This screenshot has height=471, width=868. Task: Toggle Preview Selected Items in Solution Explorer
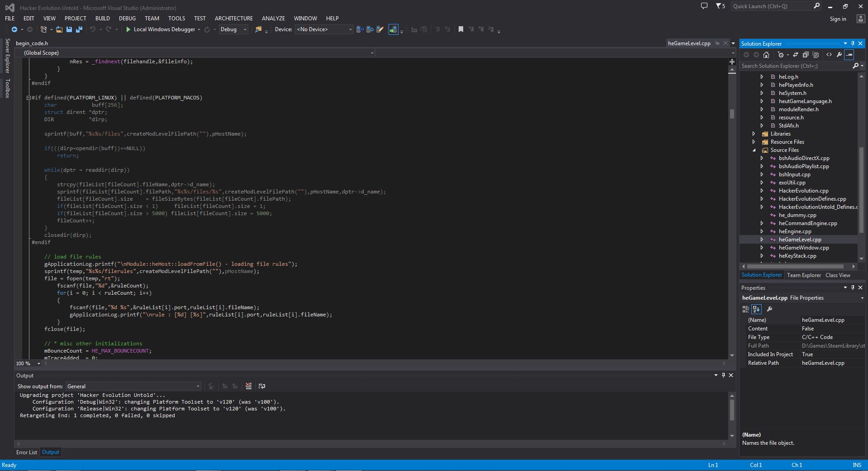(849, 55)
